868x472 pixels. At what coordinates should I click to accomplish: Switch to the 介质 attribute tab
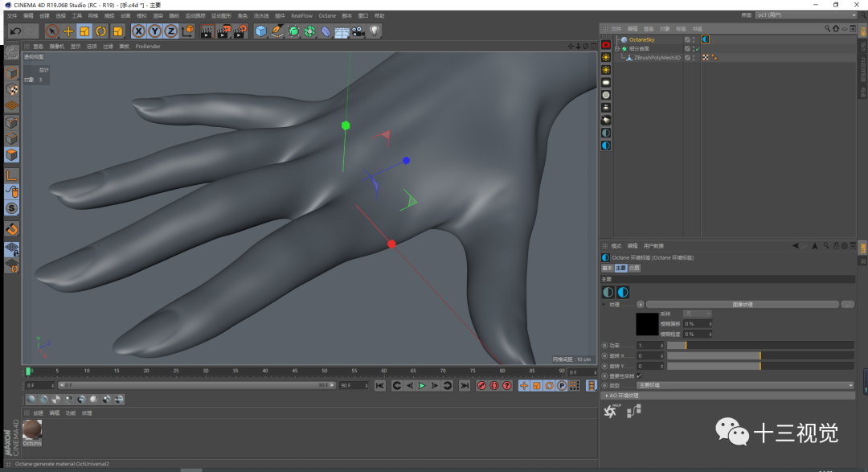[634, 268]
